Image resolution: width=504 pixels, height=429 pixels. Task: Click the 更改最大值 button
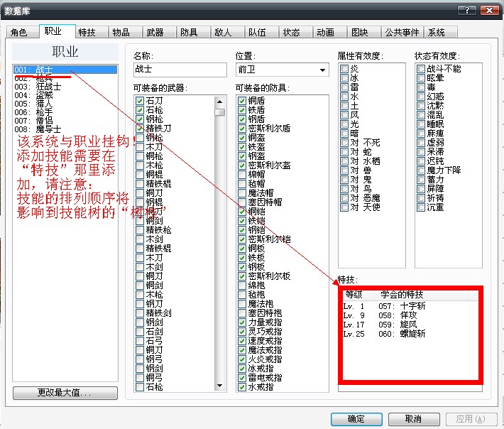tap(65, 393)
